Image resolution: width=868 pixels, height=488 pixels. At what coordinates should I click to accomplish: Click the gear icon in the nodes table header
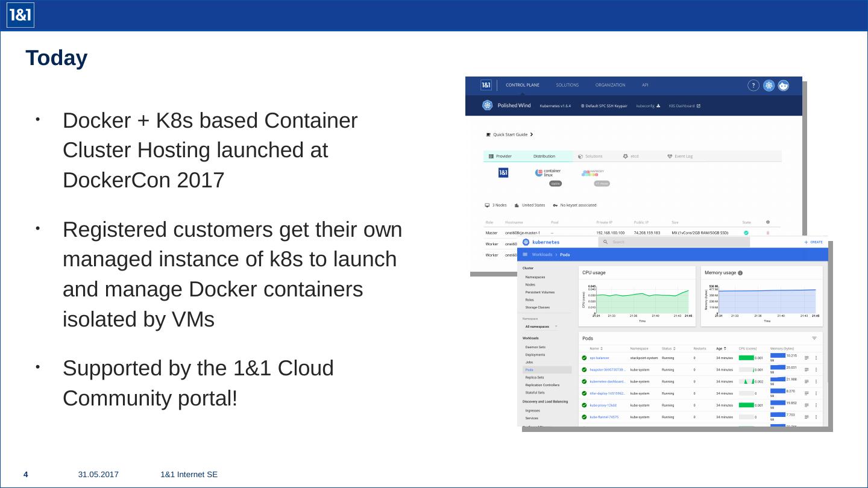point(767,222)
